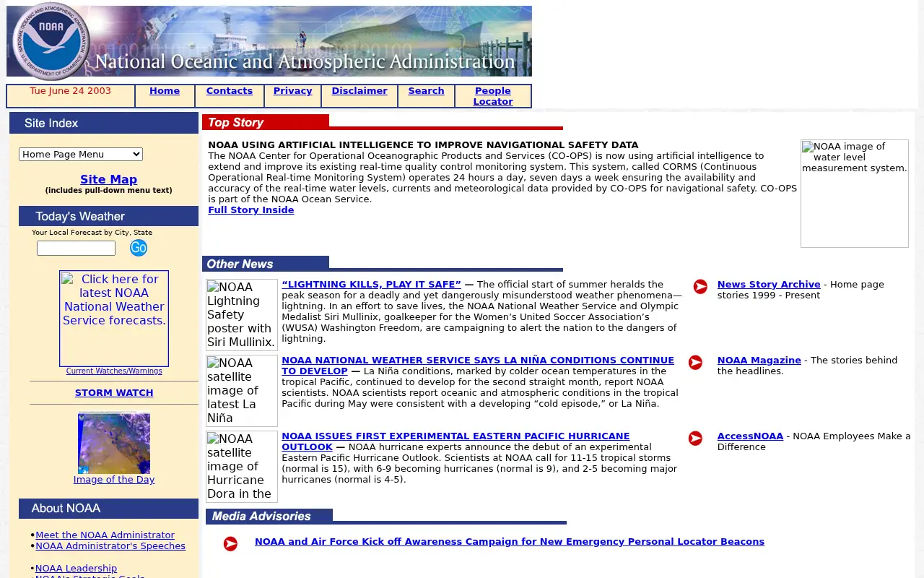This screenshot has height=578, width=924.
Task: Click red arrow beside NOAA Magazine
Action: click(x=695, y=363)
